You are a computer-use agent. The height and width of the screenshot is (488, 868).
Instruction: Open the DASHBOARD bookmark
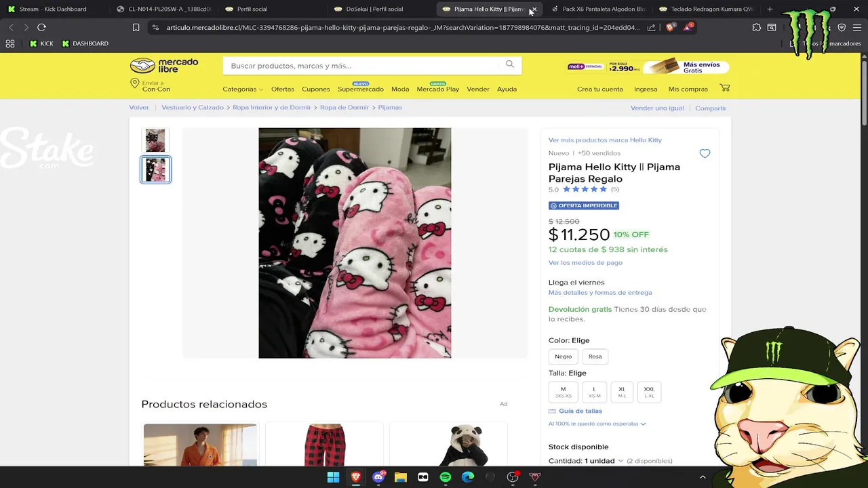pos(85,43)
